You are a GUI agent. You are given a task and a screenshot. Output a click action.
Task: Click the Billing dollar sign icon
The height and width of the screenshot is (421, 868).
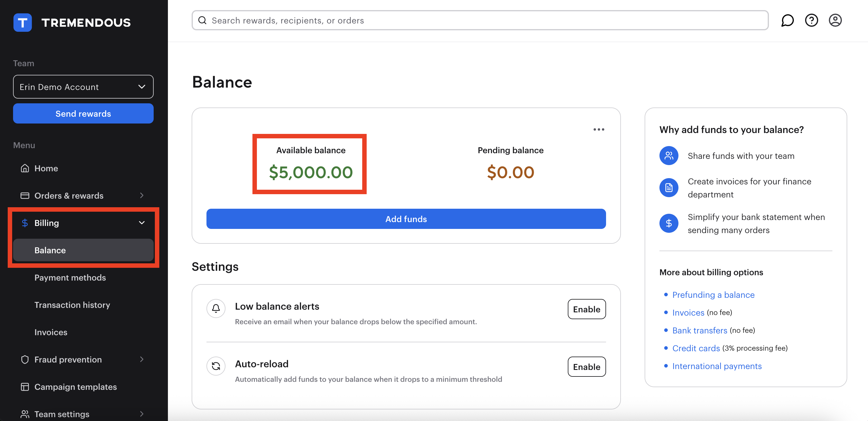tap(25, 223)
